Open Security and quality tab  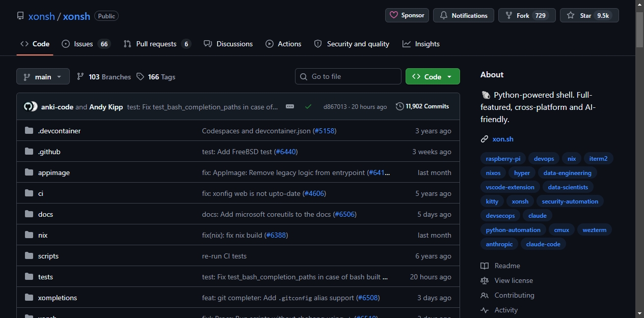[352, 44]
